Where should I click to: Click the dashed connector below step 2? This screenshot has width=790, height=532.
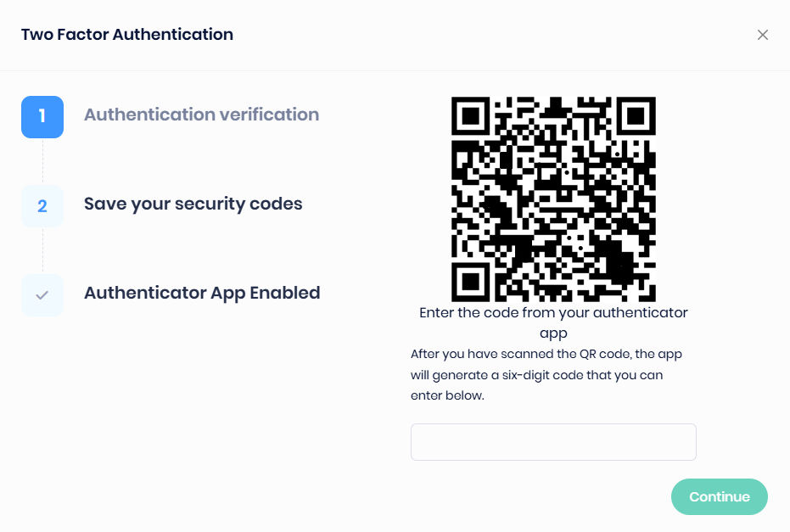(42, 250)
